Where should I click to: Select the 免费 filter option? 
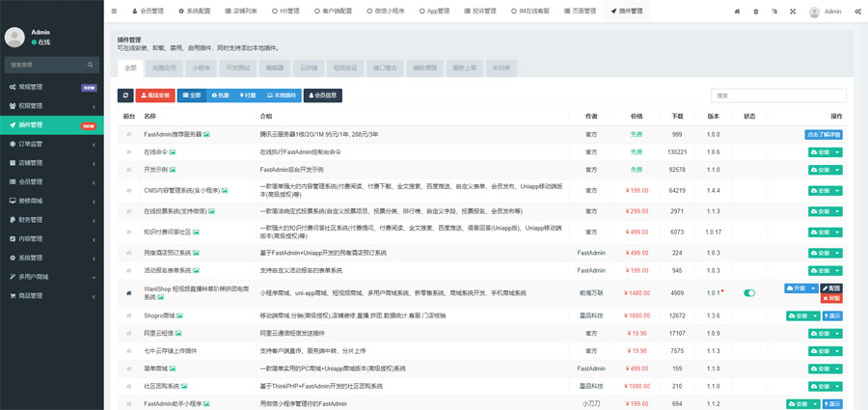coord(219,96)
